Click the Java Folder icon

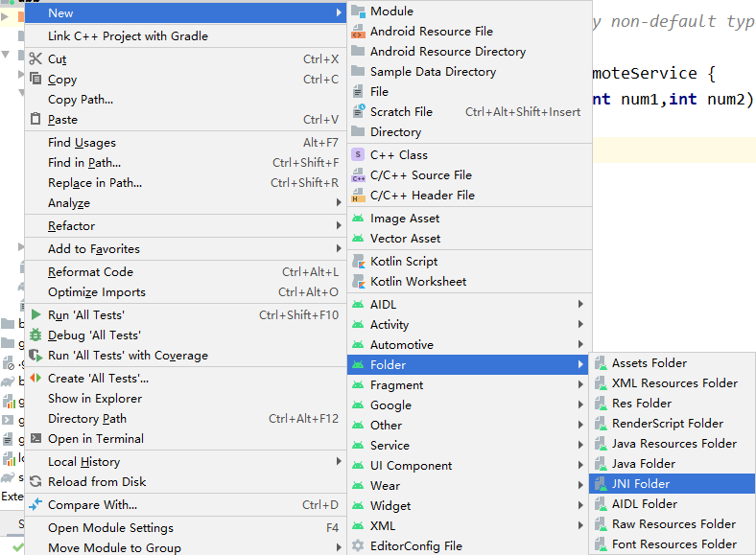601,464
